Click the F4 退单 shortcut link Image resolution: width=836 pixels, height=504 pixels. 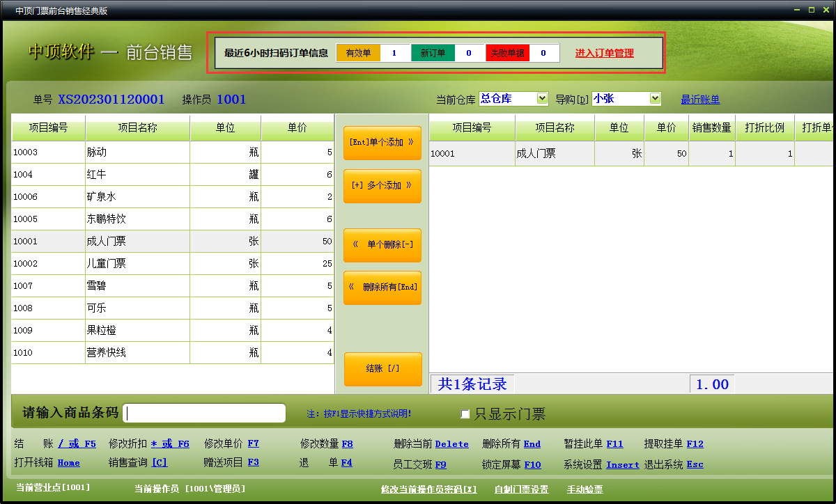coord(346,463)
